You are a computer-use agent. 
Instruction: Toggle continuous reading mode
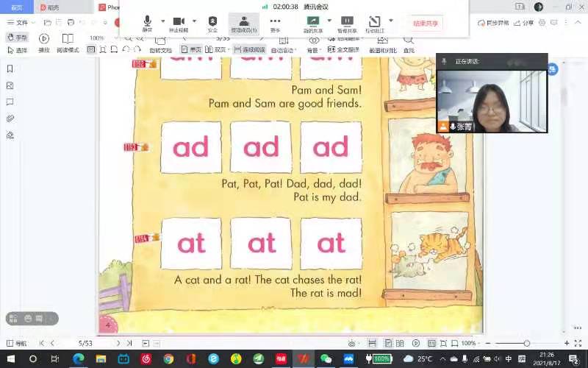click(248, 49)
